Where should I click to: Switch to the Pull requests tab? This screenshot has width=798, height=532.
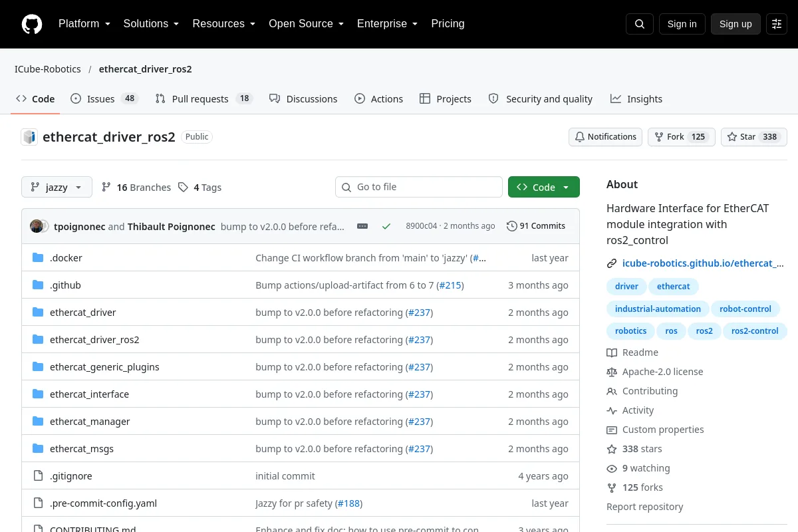(x=204, y=98)
